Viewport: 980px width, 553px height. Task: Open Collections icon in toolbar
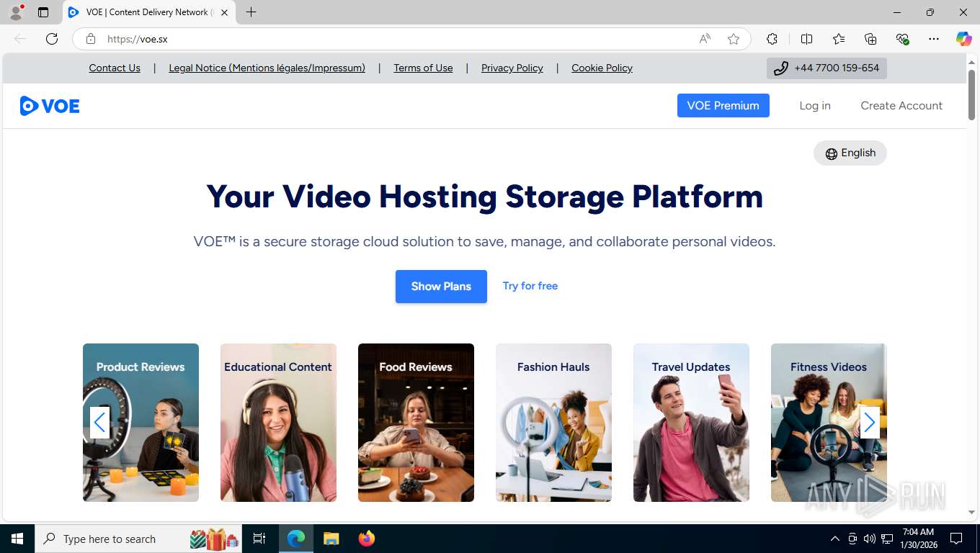tap(870, 39)
